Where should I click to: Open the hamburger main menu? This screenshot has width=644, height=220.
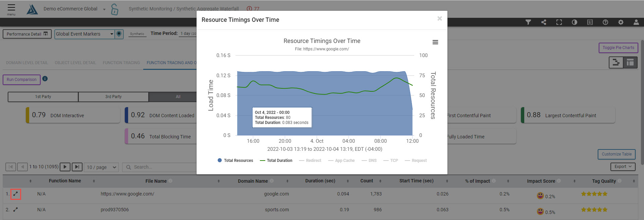[x=11, y=8]
